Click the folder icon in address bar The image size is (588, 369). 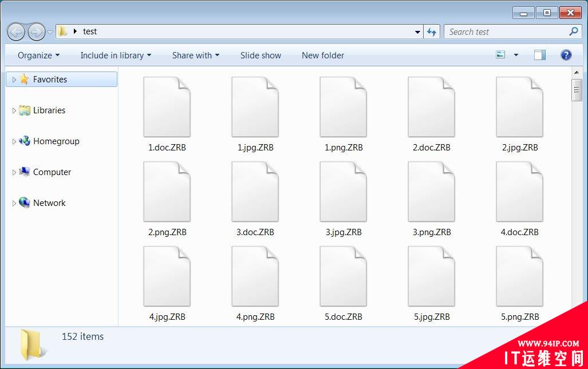tap(62, 31)
